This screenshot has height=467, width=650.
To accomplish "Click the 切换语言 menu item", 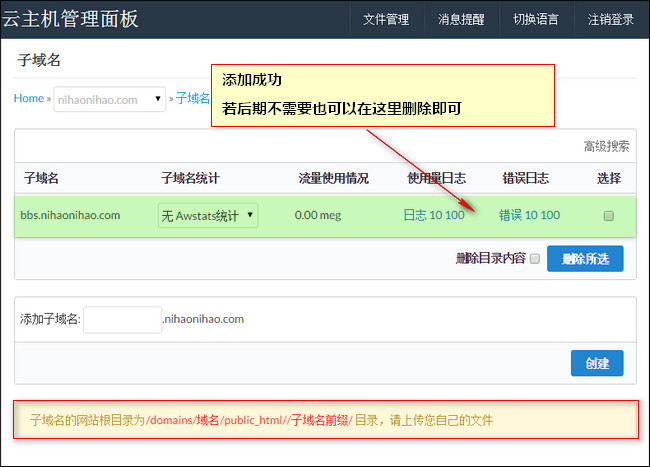I will click(x=536, y=19).
